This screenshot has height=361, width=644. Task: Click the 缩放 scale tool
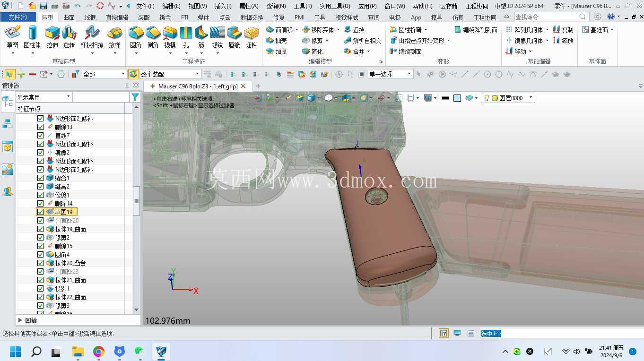tap(563, 41)
